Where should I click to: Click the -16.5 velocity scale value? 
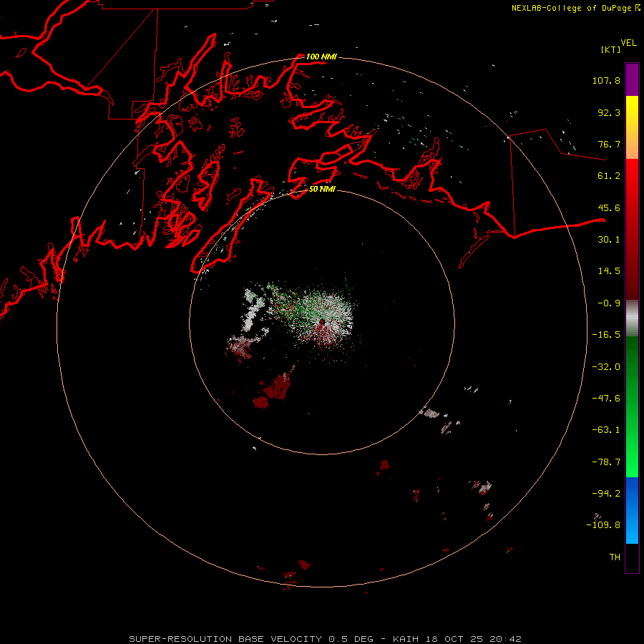[606, 335]
